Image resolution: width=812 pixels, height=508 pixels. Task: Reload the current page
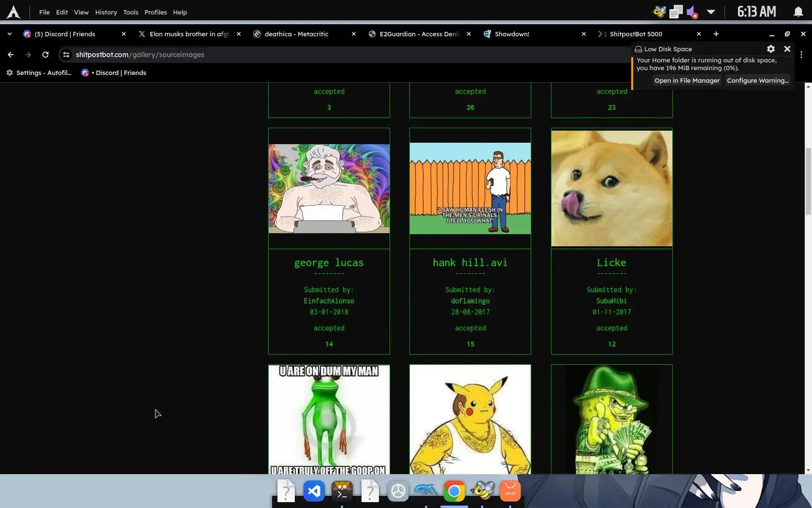point(45,55)
